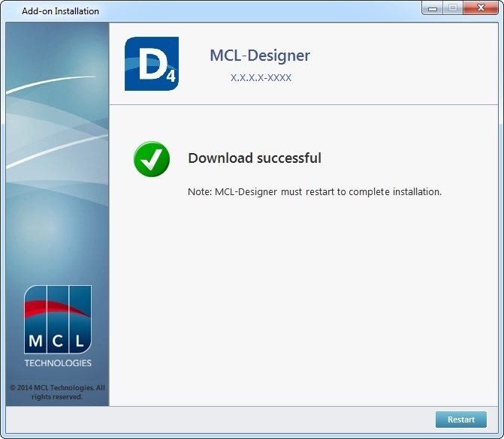Click the Download successful heading
This screenshot has height=439, width=504.
coord(254,158)
